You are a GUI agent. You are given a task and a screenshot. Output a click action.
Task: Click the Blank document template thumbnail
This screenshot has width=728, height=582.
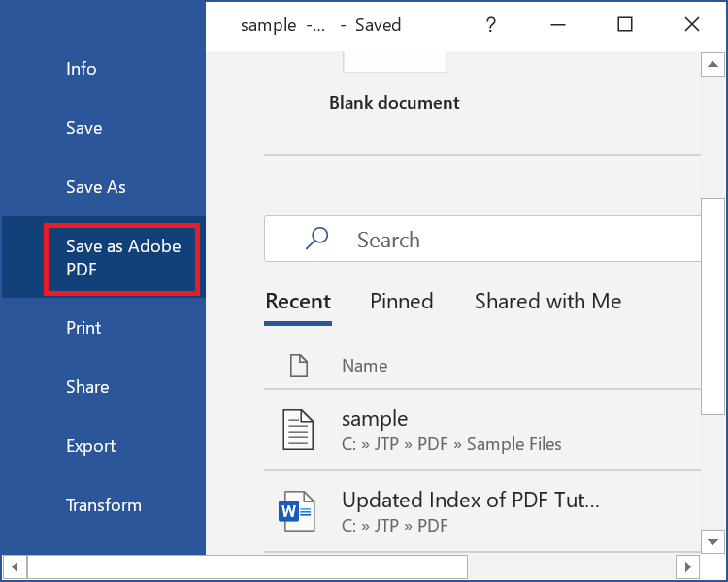[395, 62]
